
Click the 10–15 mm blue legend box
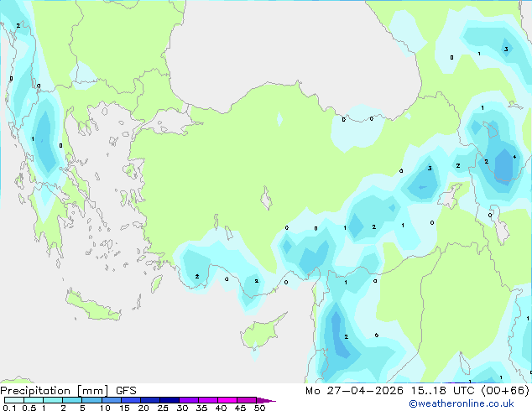click(112, 400)
